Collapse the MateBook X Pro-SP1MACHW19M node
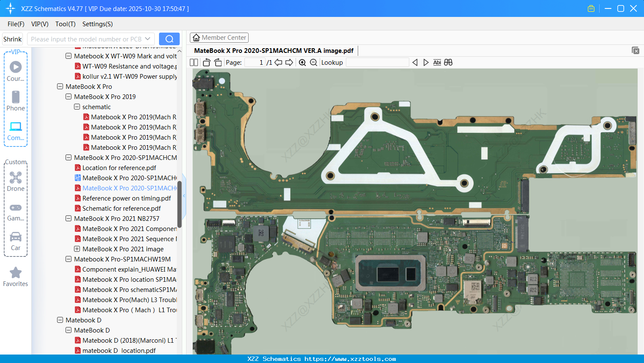644x363 pixels. point(69,259)
